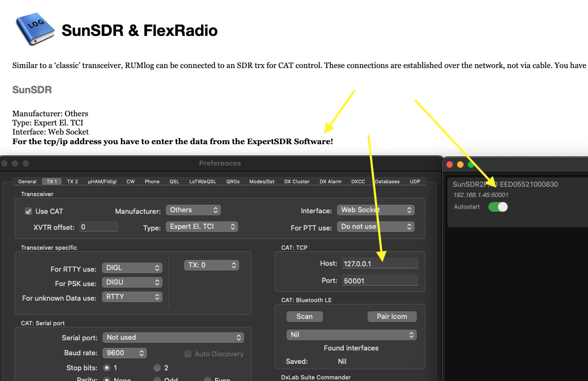This screenshot has height=381, width=588.
Task: Toggle the Autostart switch in SunSDR window
Action: coord(498,207)
